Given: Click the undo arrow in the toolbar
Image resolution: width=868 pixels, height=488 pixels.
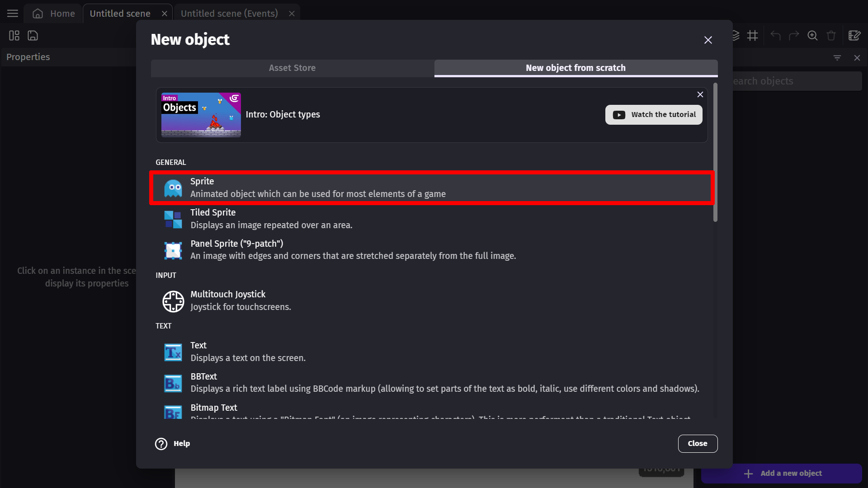Looking at the screenshot, I should [x=776, y=36].
